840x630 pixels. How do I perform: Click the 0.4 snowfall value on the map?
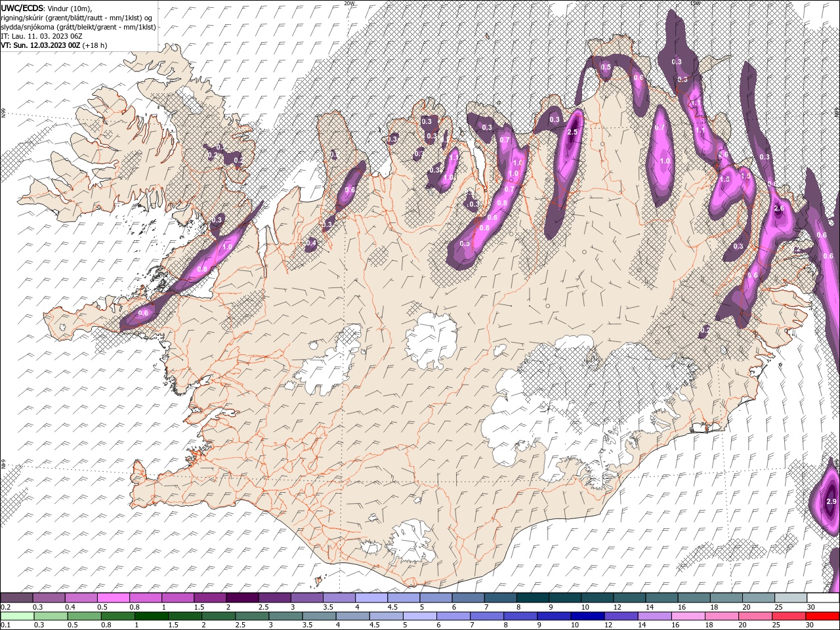pos(311,243)
